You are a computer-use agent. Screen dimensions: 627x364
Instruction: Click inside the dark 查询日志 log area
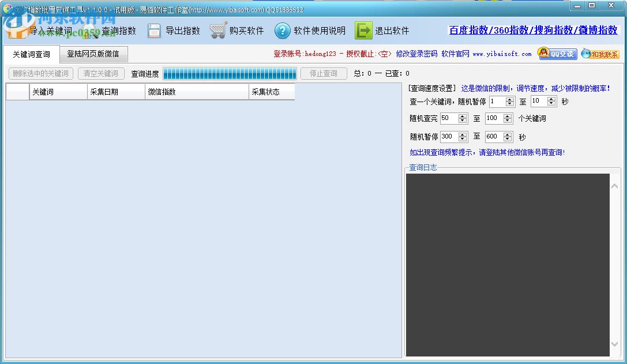click(x=508, y=265)
